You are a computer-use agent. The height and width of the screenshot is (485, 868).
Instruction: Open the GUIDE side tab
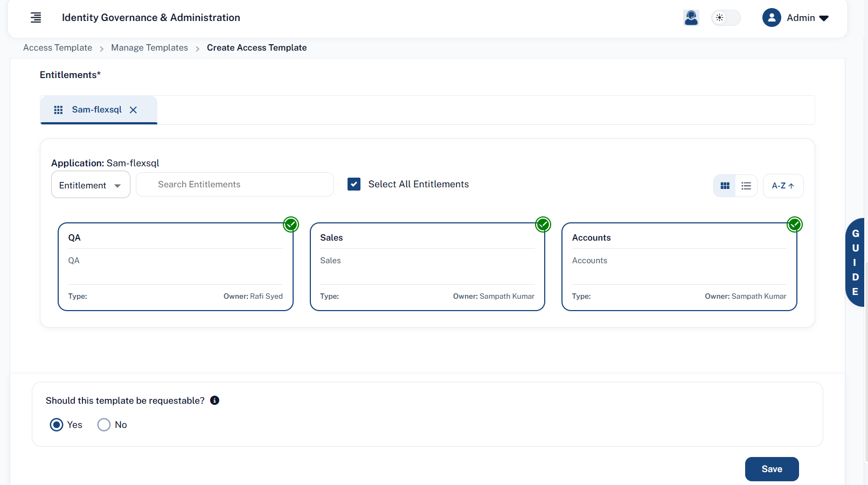pyautogui.click(x=855, y=262)
